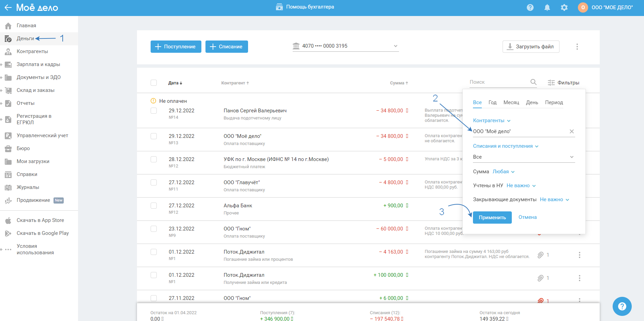Check the ООО "Главучёт" payment row

coord(154,182)
